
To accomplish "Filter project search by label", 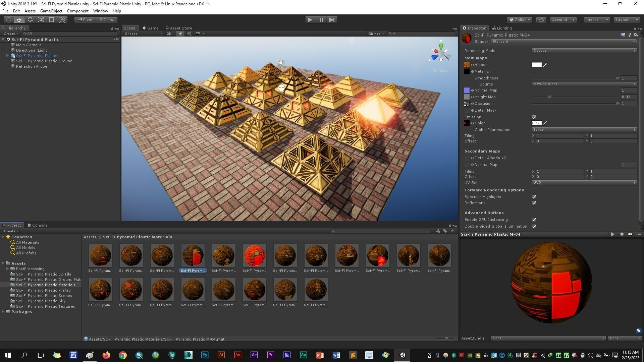I will pyautogui.click(x=445, y=231).
